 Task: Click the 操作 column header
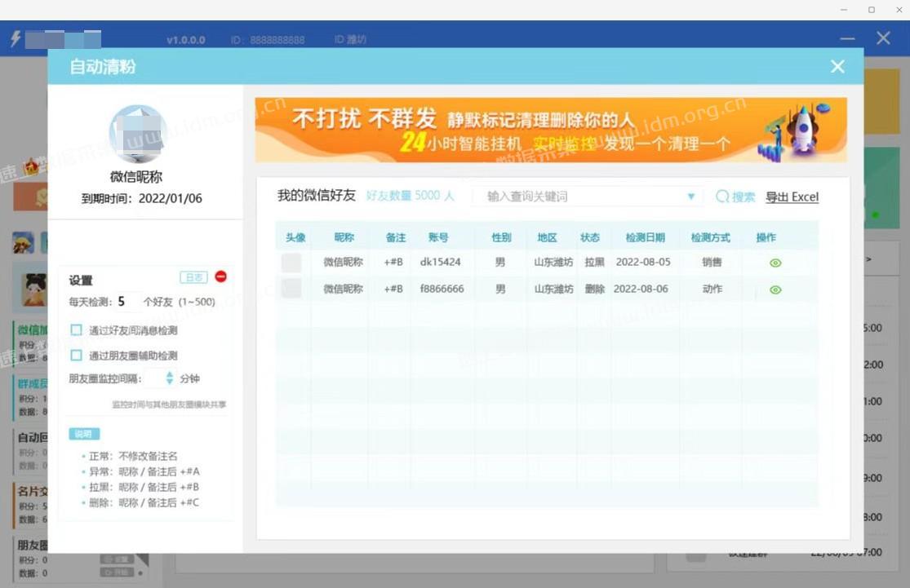766,237
